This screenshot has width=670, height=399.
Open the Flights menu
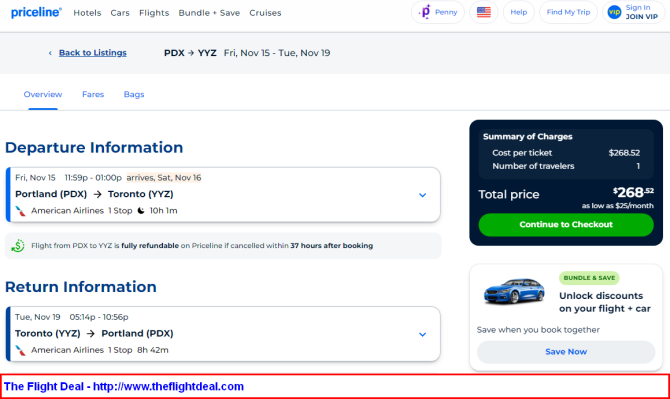coord(154,13)
